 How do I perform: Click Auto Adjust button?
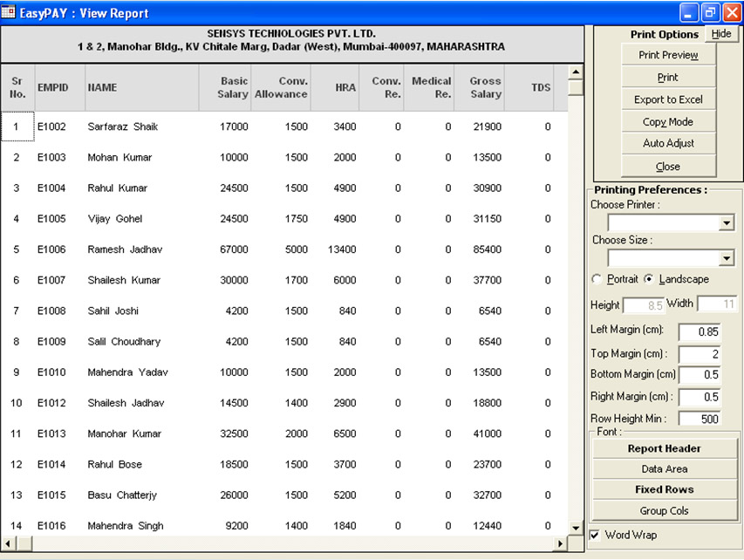(668, 143)
